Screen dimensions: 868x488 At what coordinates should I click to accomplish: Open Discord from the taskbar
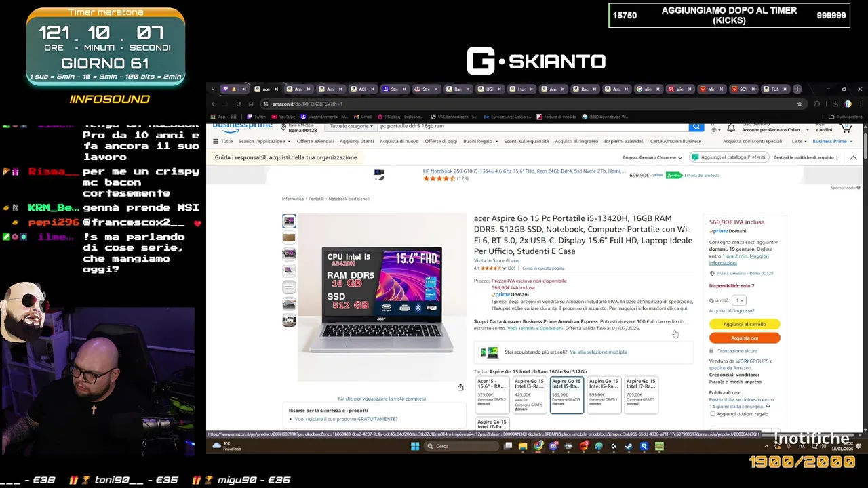click(553, 446)
